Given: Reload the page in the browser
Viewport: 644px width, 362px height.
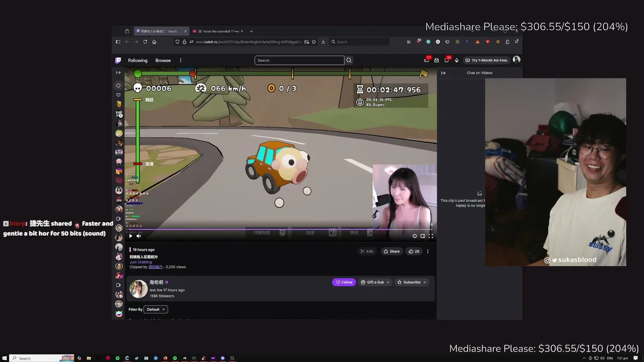Looking at the screenshot, I should pyautogui.click(x=145, y=42).
